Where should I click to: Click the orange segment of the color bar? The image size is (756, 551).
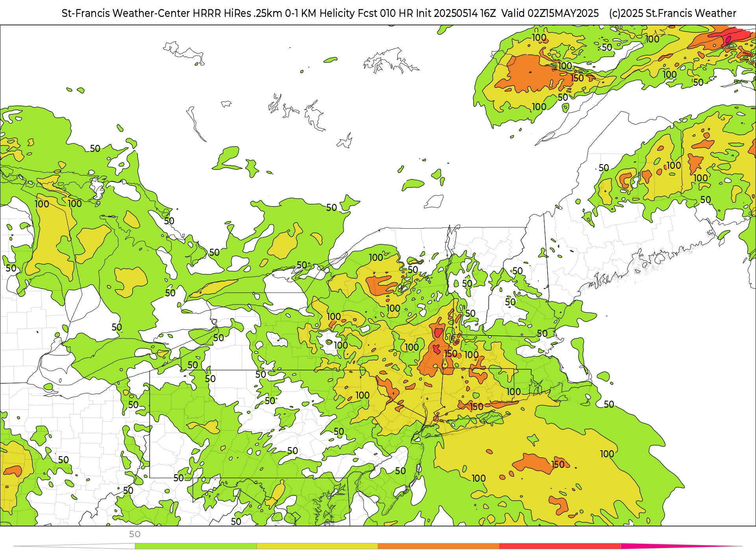coord(439,546)
